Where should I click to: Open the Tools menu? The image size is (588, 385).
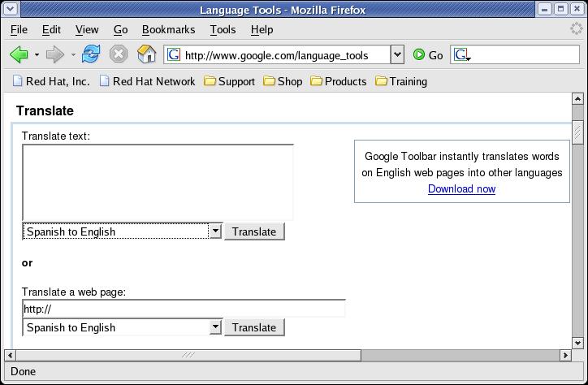point(223,29)
